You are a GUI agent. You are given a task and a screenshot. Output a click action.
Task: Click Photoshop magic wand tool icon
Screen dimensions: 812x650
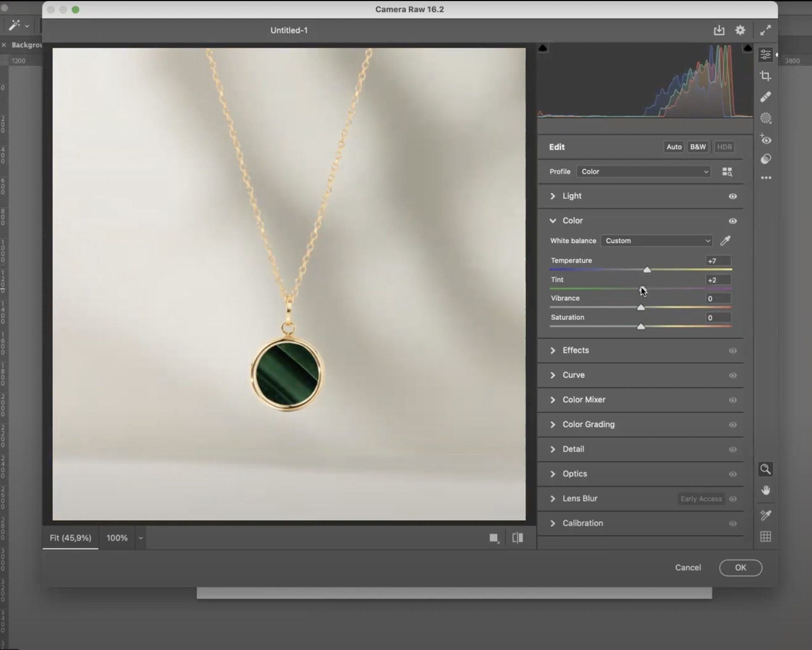[14, 25]
